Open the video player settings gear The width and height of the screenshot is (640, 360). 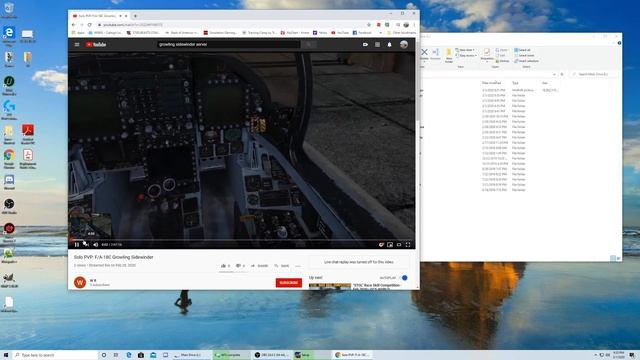[381, 244]
